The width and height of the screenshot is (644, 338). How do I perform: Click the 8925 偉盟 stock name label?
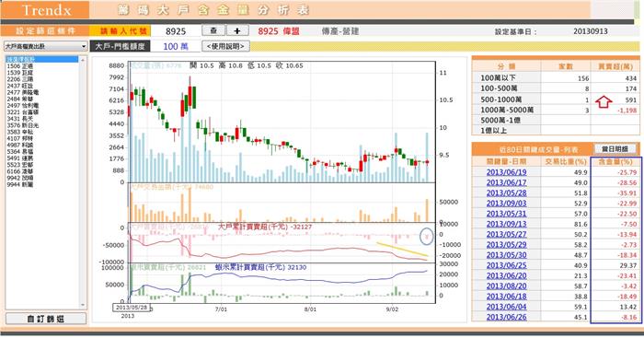point(279,31)
